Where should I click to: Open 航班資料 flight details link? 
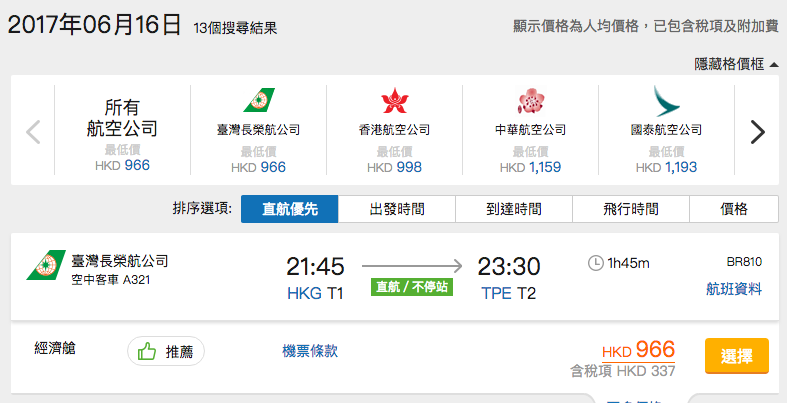click(734, 289)
